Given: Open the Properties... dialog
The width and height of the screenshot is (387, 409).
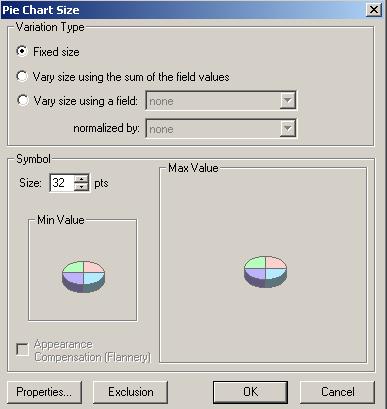Looking at the screenshot, I should pyautogui.click(x=44, y=392).
